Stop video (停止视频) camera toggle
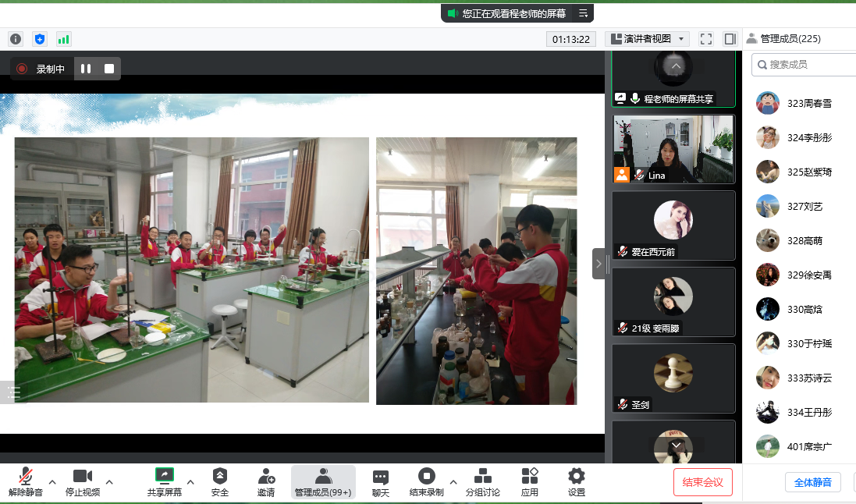Image resolution: width=856 pixels, height=504 pixels. tap(82, 481)
